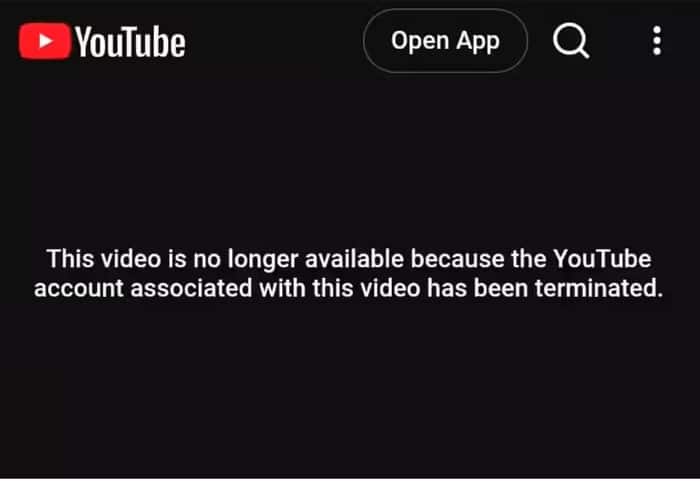Launch the video in the app via Open App

coord(445,41)
